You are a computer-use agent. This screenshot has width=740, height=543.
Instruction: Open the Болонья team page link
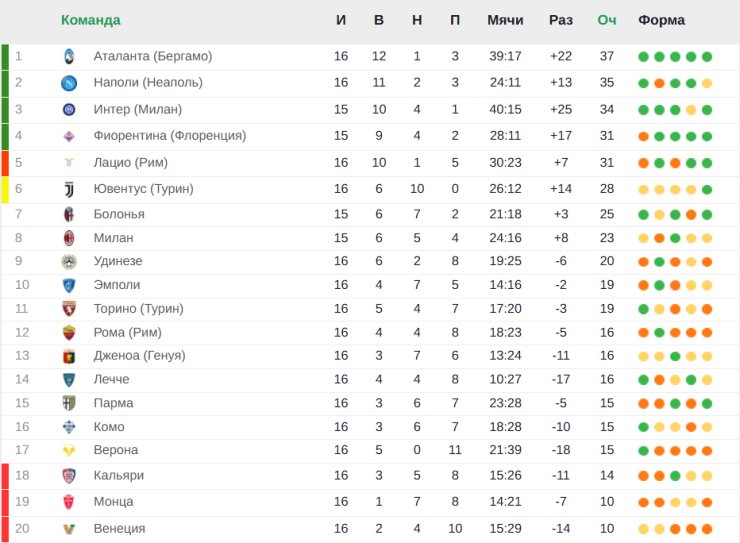119,214
